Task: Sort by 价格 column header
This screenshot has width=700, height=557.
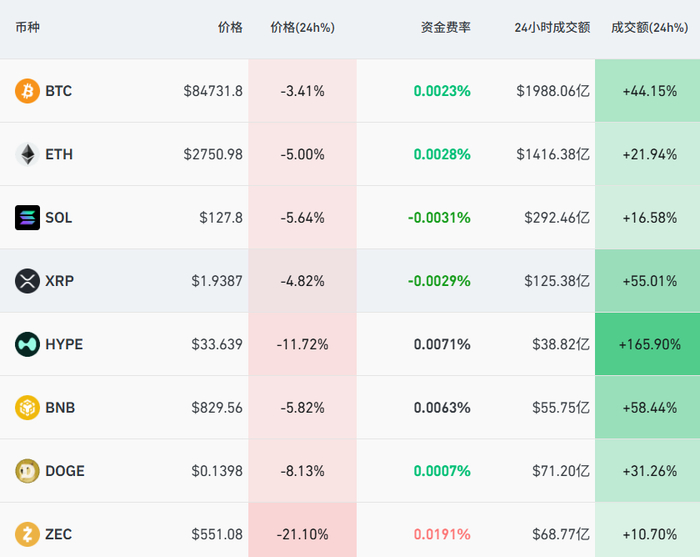Action: point(230,28)
